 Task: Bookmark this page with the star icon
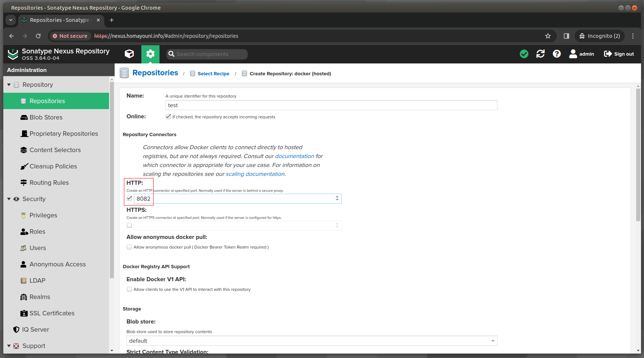pos(548,36)
